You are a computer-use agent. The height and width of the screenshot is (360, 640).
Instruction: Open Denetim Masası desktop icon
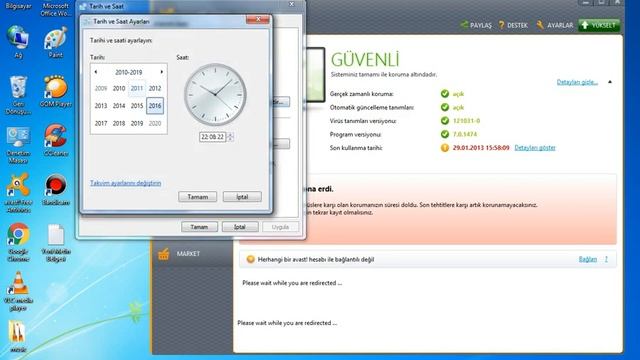click(18, 145)
